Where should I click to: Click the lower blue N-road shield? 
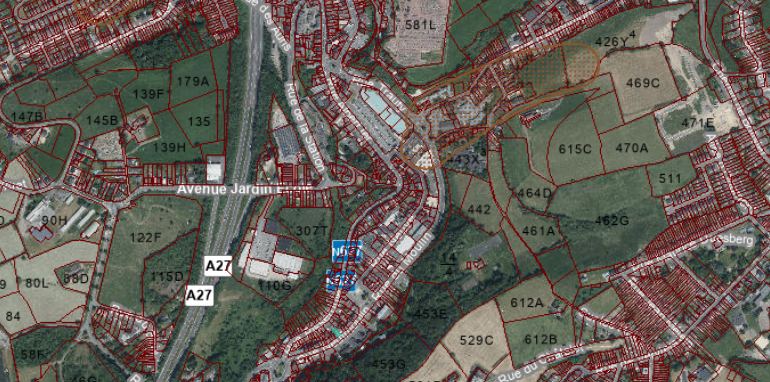pos(341,280)
